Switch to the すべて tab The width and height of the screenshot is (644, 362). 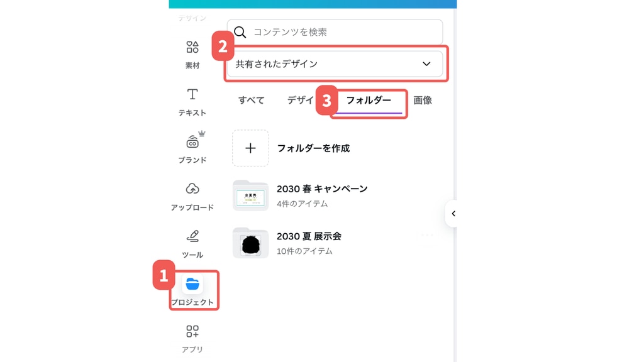tap(251, 101)
